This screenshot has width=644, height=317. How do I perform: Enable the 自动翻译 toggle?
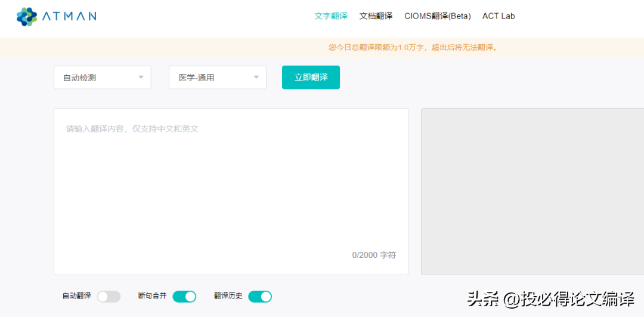pos(109,297)
